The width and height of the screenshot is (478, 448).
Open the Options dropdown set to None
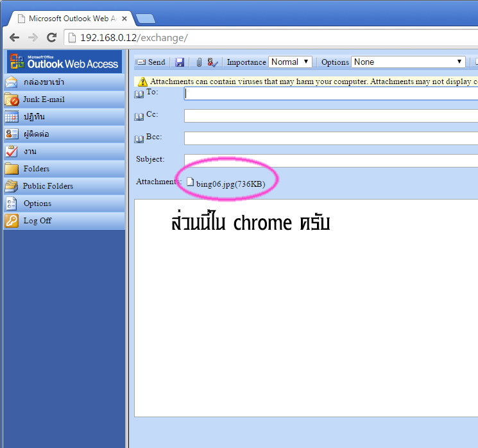pyautogui.click(x=408, y=62)
